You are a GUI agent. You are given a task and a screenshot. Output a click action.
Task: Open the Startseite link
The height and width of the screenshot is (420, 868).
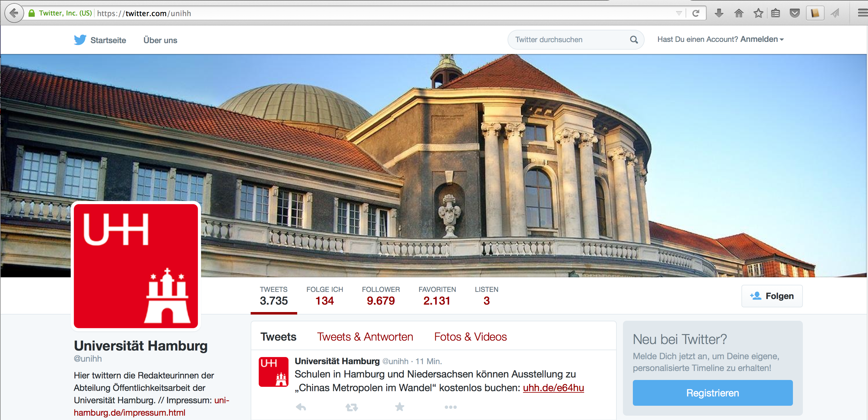click(108, 40)
